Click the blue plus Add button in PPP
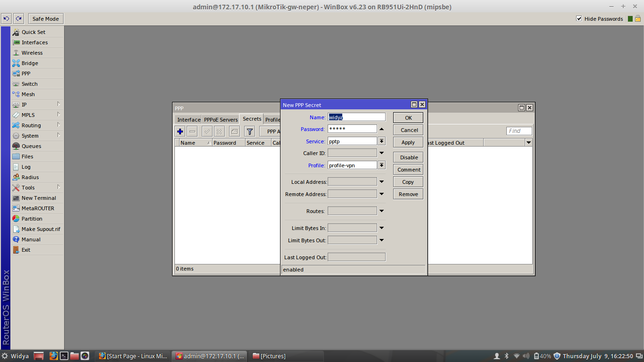This screenshot has width=644, height=362. 180,132
